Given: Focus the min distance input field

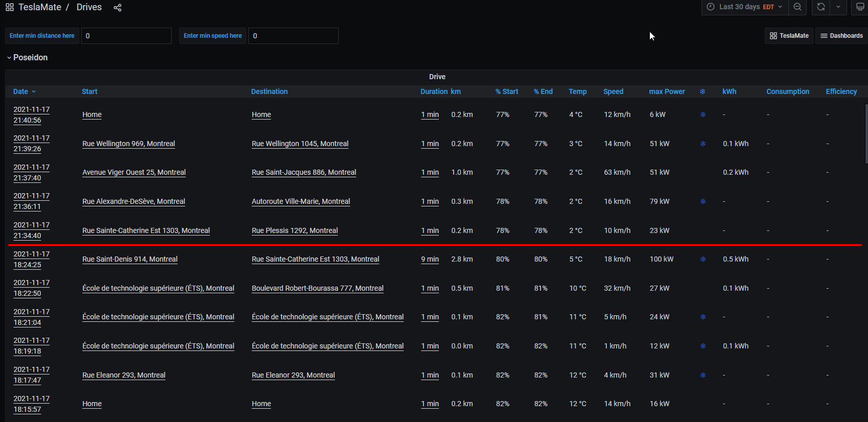Looking at the screenshot, I should point(126,36).
